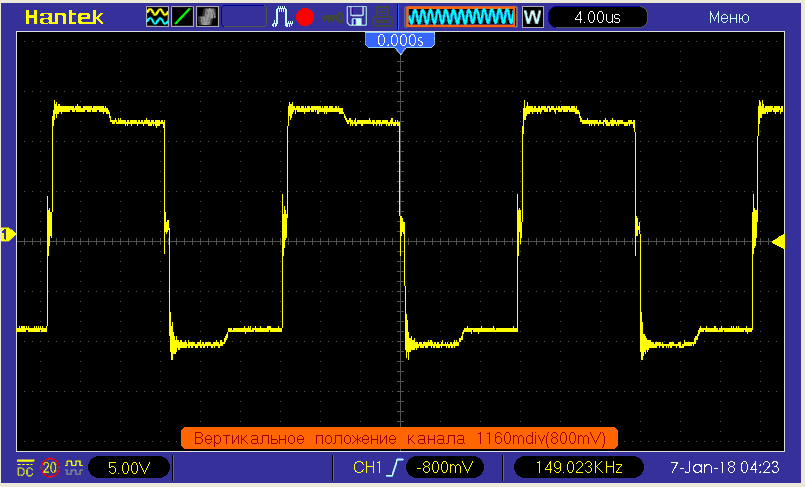Toggle the 20 MHz bandwidth limit icon
Screen dimensions: 805x487
click(50, 467)
